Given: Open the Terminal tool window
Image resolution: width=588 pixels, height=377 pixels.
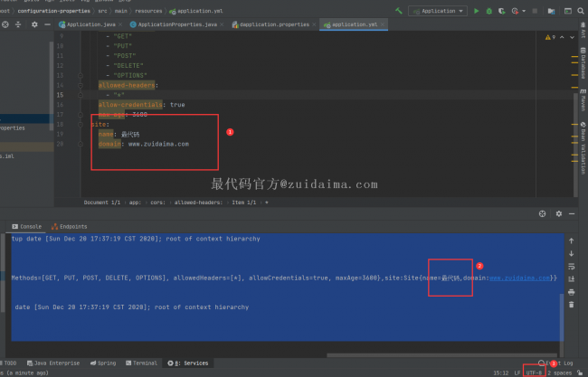Looking at the screenshot, I should (x=141, y=363).
